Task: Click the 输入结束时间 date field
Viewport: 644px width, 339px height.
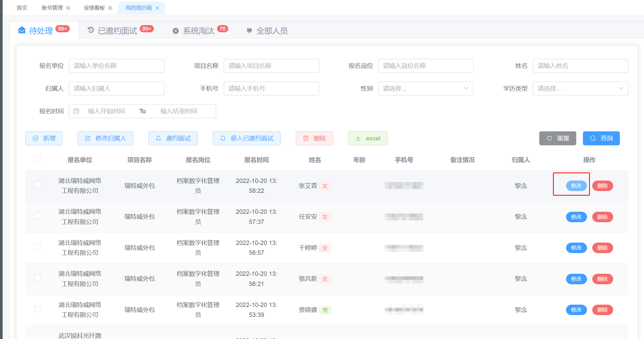Action: pyautogui.click(x=179, y=111)
